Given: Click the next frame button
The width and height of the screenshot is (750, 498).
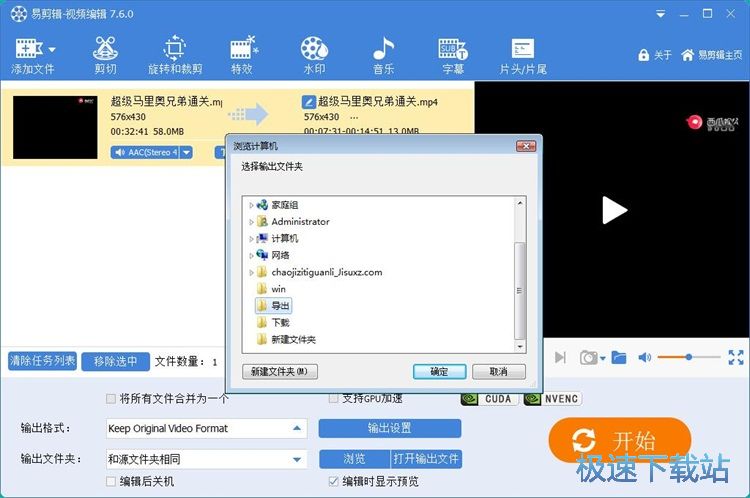Looking at the screenshot, I should [560, 357].
